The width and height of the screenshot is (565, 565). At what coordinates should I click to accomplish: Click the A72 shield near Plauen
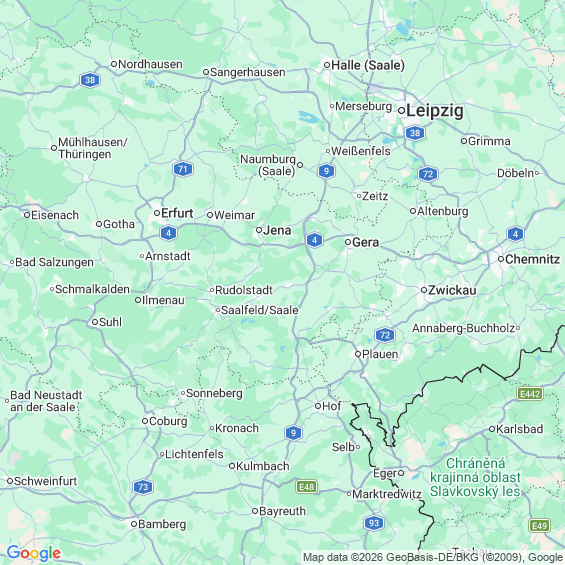(x=385, y=335)
